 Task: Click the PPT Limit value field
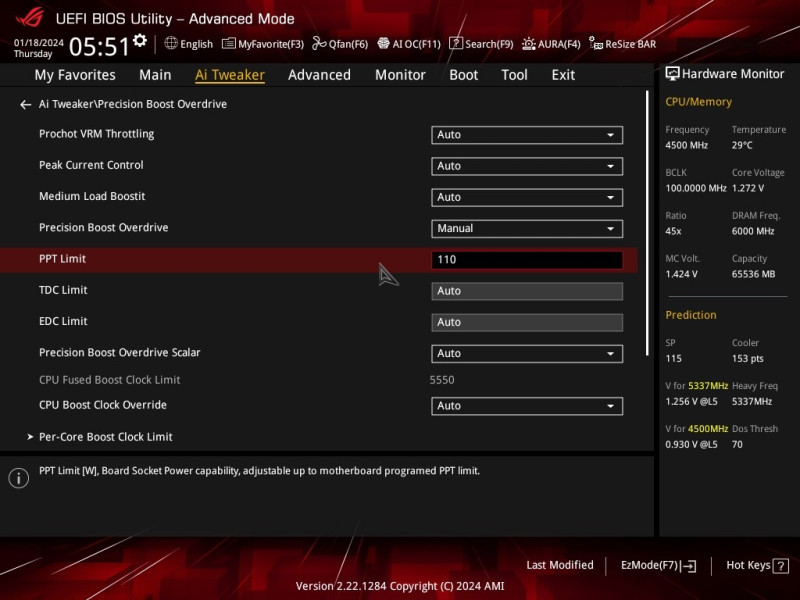(527, 260)
